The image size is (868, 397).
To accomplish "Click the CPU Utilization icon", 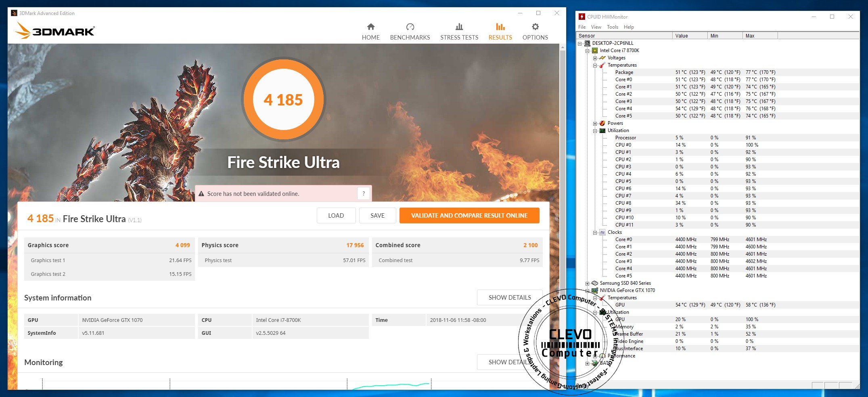I will pyautogui.click(x=602, y=130).
